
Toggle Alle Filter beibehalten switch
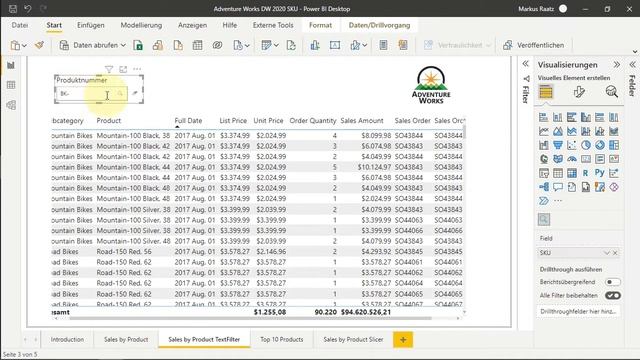pos(612,296)
